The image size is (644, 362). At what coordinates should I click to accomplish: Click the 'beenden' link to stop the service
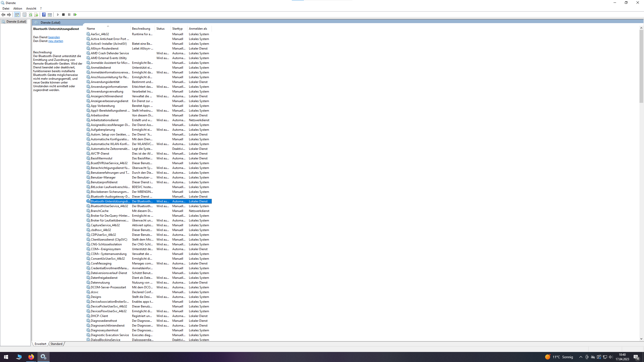54,37
